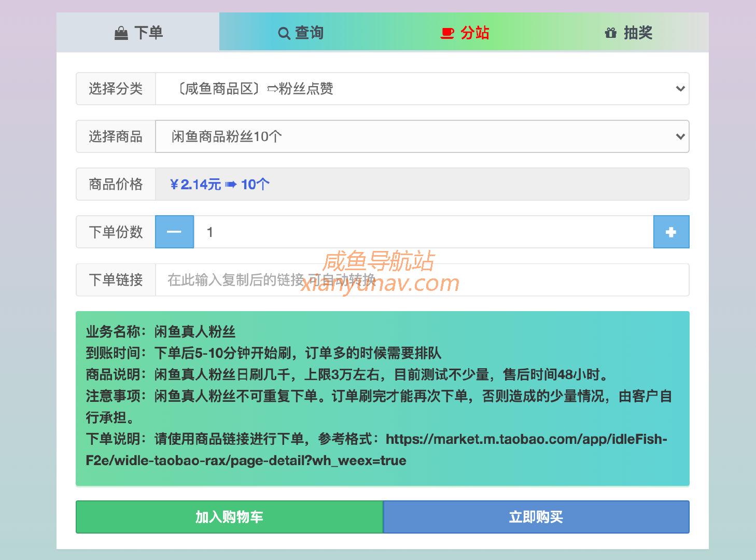The width and height of the screenshot is (756, 560).
Task: Open the 下单 tab
Action: 138,32
